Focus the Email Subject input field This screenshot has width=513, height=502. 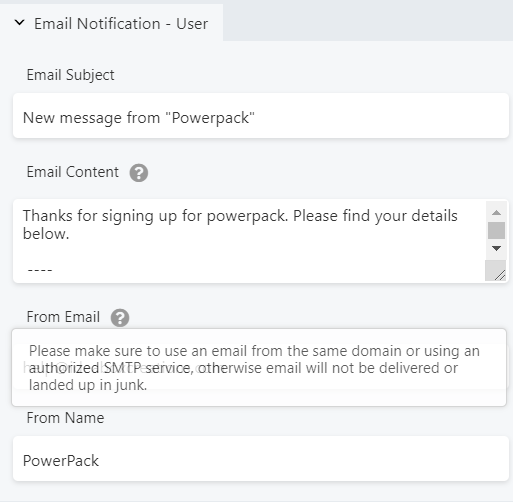point(261,115)
